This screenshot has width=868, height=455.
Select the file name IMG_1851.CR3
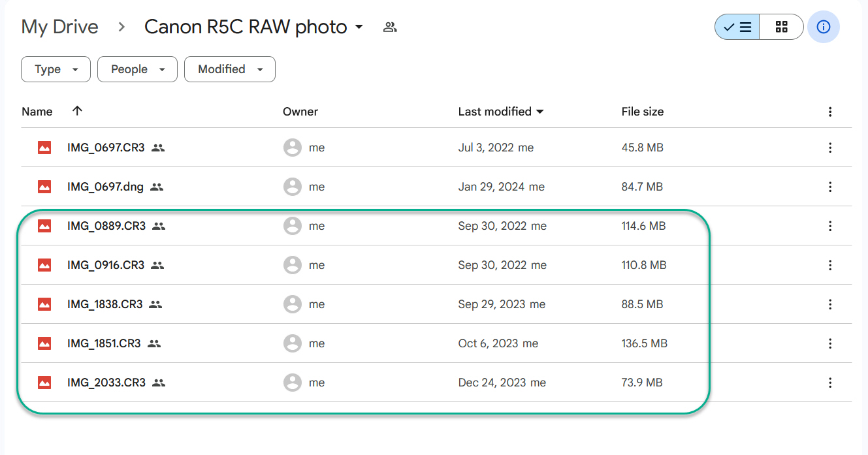pyautogui.click(x=104, y=343)
